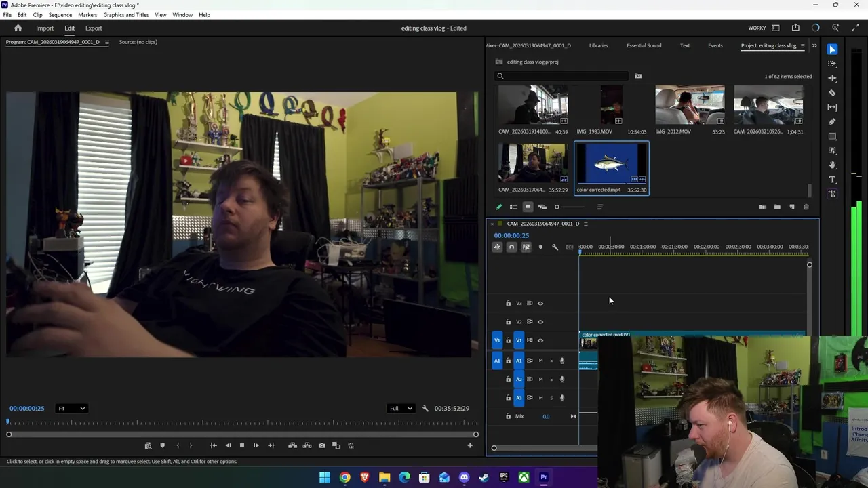Mark In point in Program monitor
The height and width of the screenshot is (488, 868).
178,445
